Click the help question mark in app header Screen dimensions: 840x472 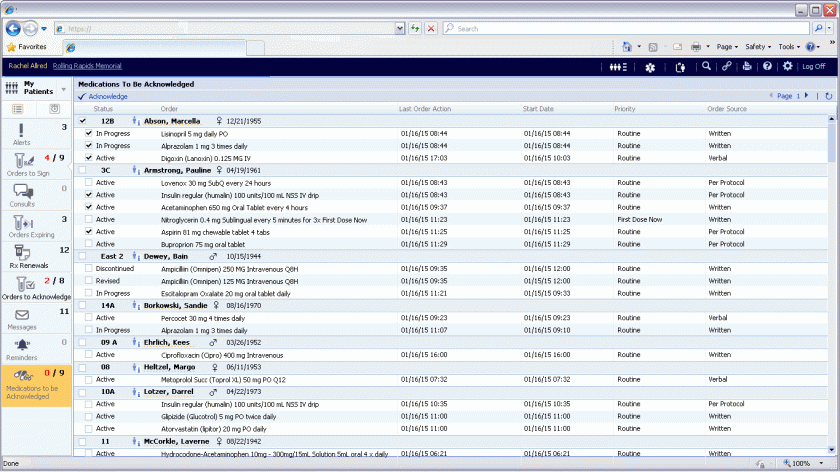coord(767,66)
